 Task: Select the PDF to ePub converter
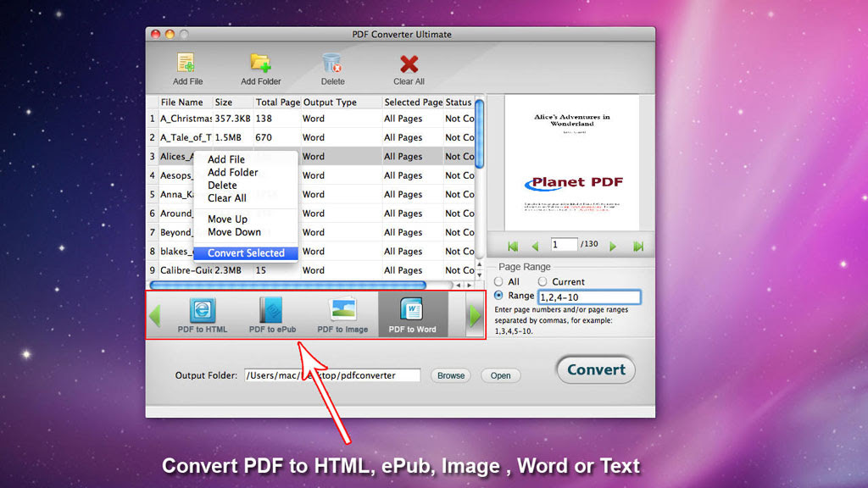click(x=273, y=315)
